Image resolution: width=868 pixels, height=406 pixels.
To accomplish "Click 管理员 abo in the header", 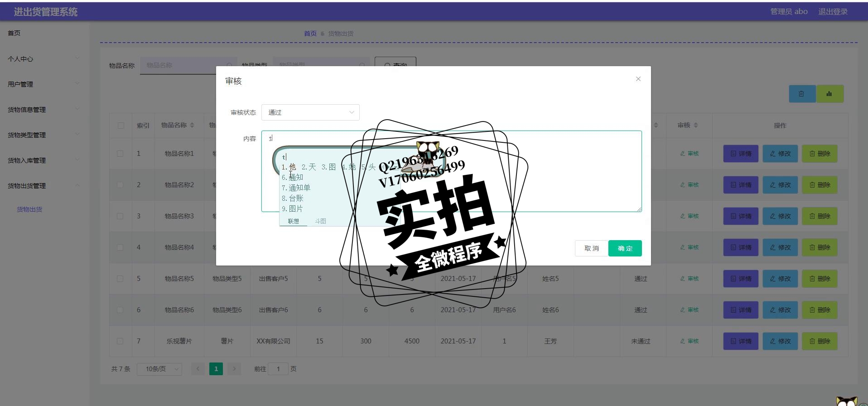I will (789, 11).
